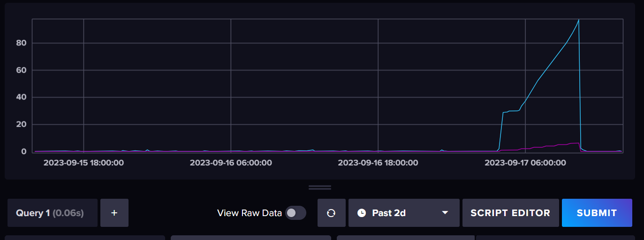Click the 2023-09-16 06:00:00 axis label
This screenshot has width=644, height=240.
click(x=231, y=163)
